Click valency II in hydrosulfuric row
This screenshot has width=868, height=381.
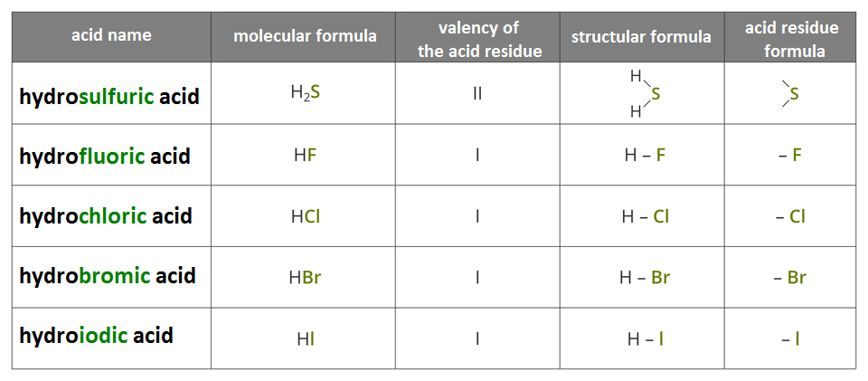point(477,94)
